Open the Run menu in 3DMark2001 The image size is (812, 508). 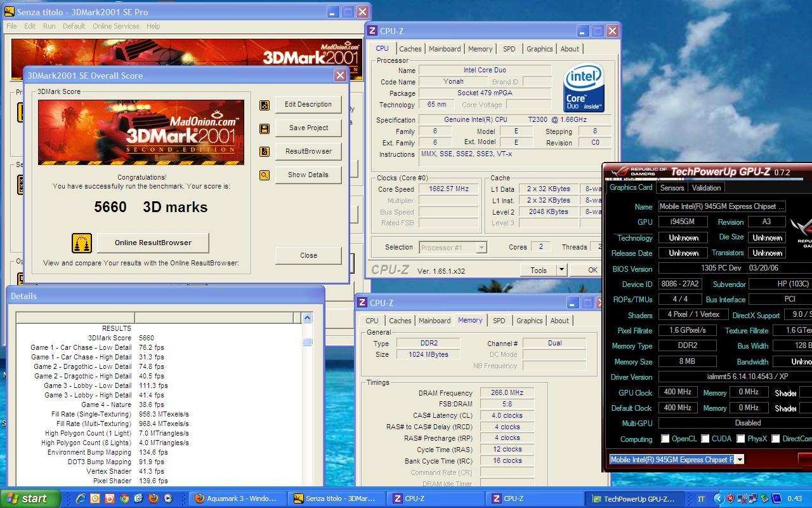point(49,26)
